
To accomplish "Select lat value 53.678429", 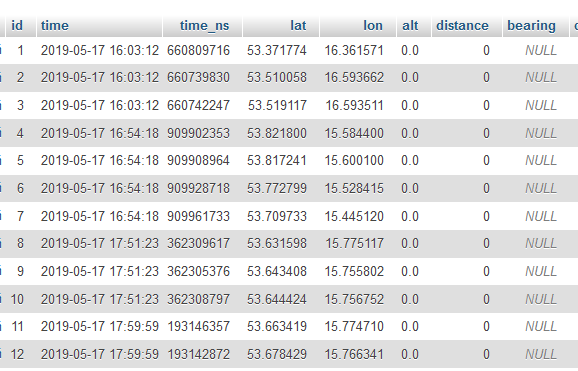I will coord(276,354).
